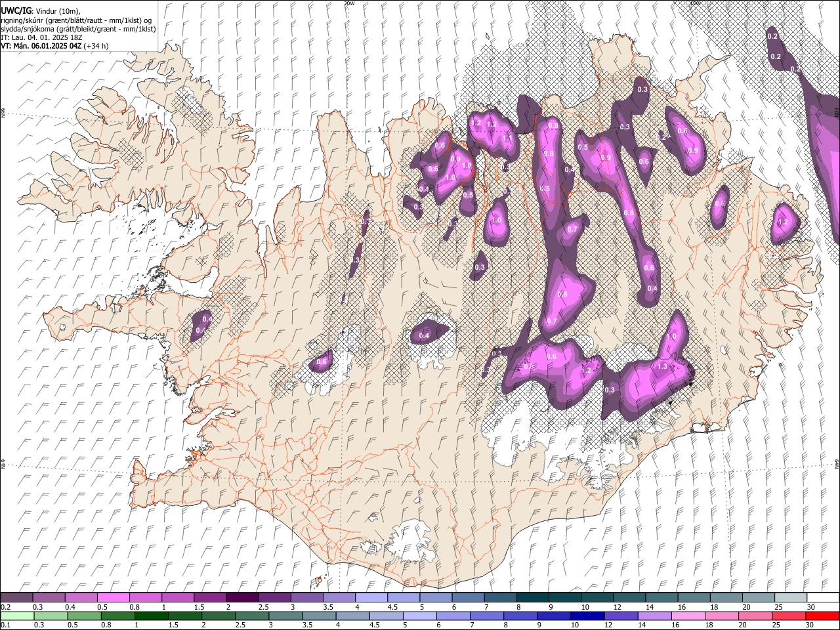Click the snow-scale swatch between 16 and 18
840x630 pixels.
tap(693, 597)
